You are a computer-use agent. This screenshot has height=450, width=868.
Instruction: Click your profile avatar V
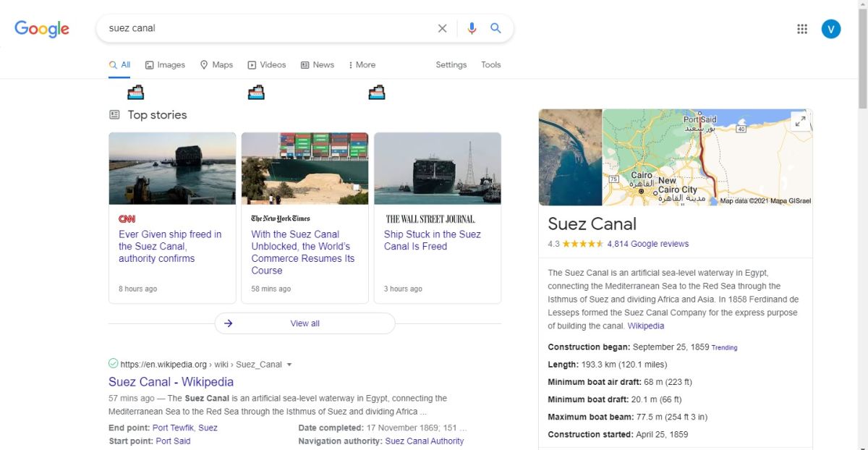click(831, 28)
